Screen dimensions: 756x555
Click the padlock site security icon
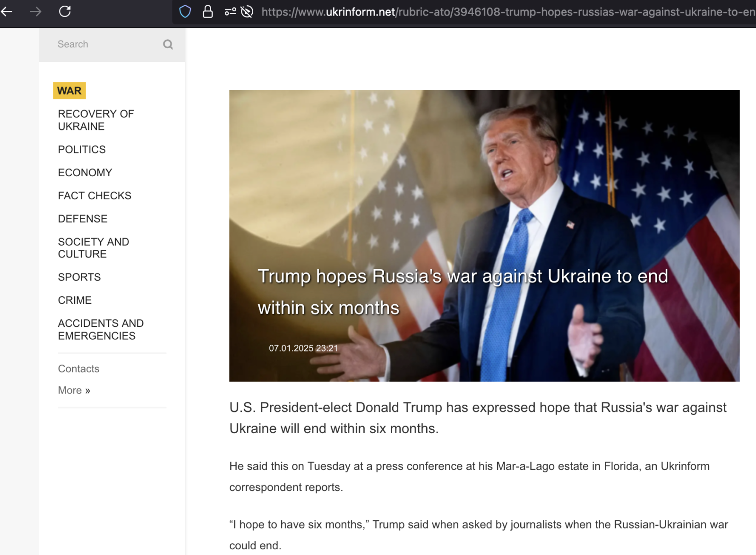207,11
